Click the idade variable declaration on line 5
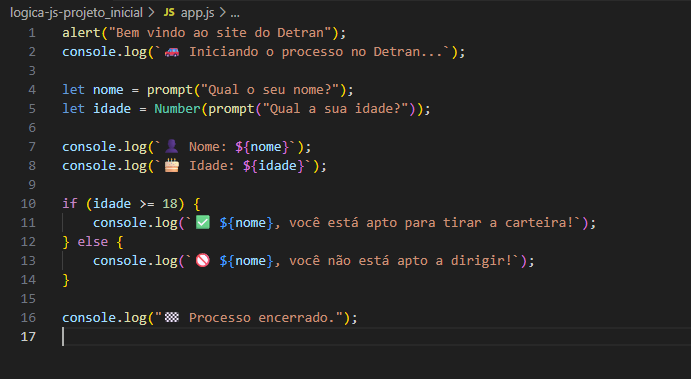The width and height of the screenshot is (691, 379). (112, 109)
